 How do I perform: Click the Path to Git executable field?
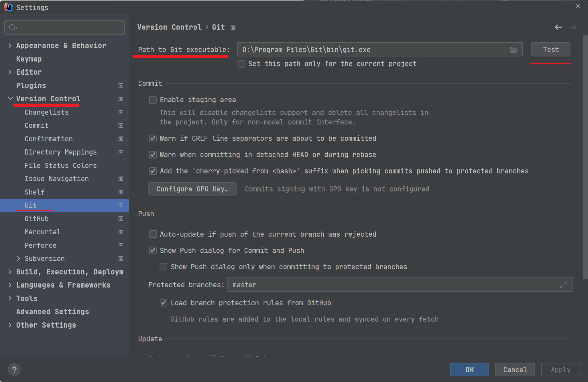pyautogui.click(x=372, y=50)
